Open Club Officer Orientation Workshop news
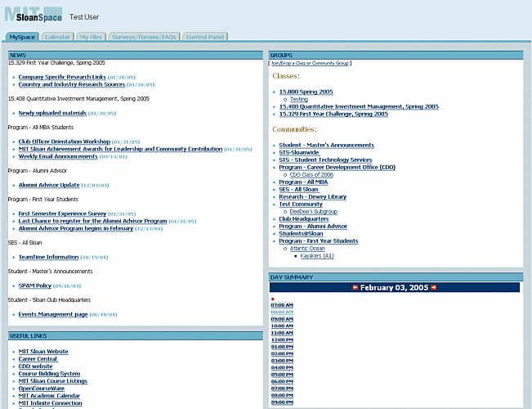This screenshot has width=532, height=409. [65, 142]
